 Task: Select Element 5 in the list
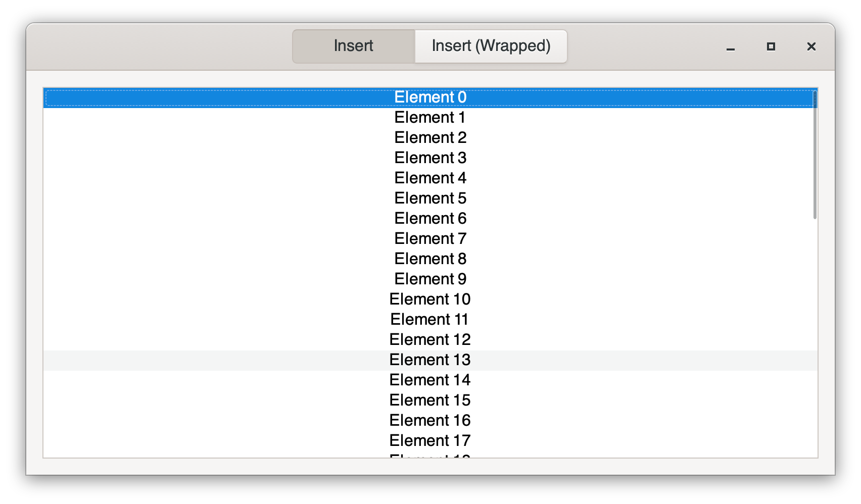[430, 198]
